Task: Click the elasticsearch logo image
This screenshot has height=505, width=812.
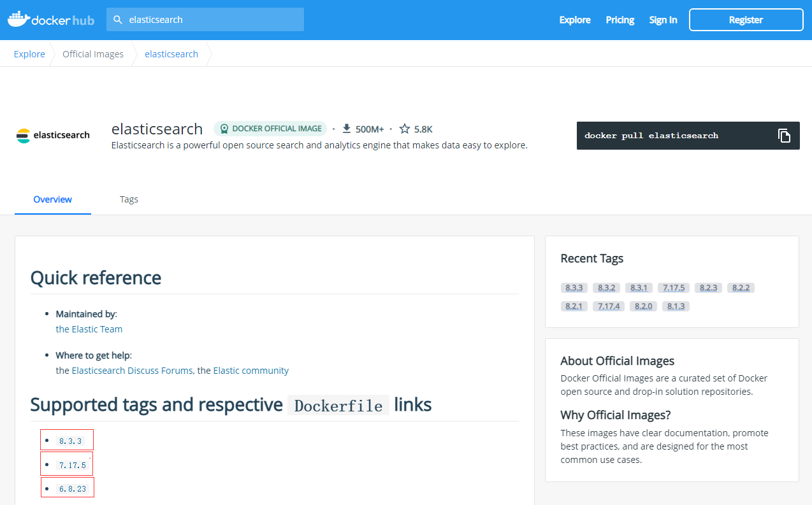Action: [x=53, y=135]
